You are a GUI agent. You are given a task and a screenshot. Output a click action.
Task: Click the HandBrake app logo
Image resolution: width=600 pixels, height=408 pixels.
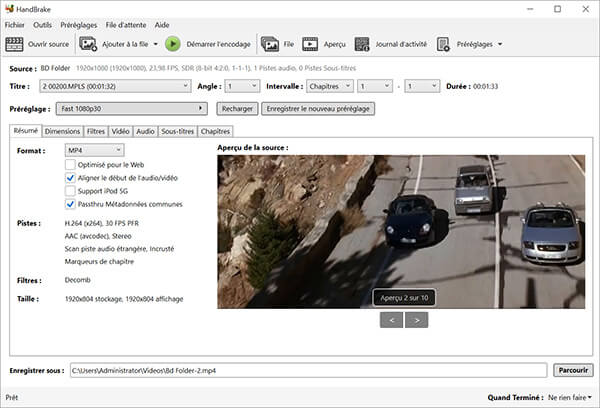click(x=10, y=8)
